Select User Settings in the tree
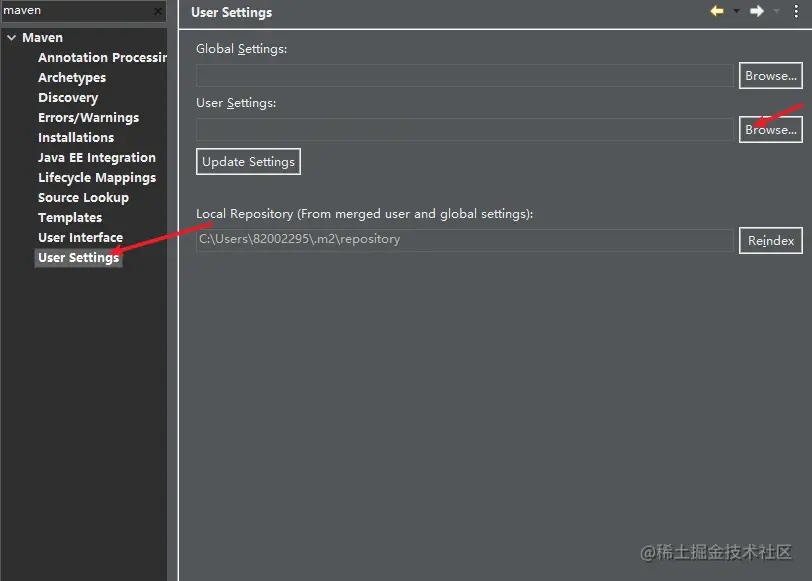Screen dimensions: 812x581 [x=79, y=258]
